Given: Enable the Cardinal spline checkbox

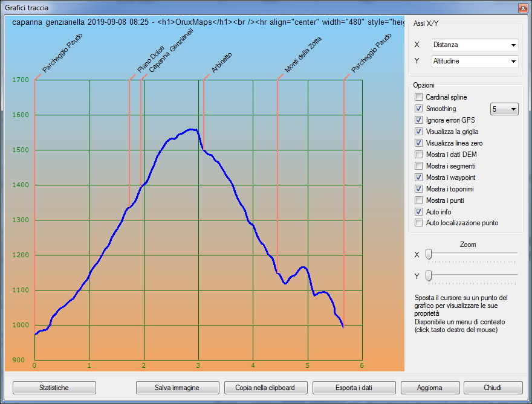Looking at the screenshot, I should (x=418, y=97).
